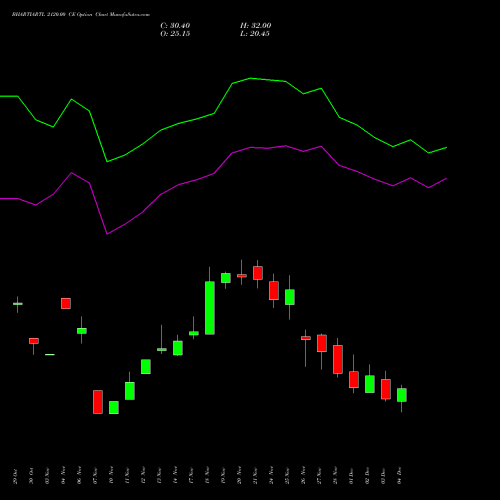The image size is (500, 500).
Task: Click the 10 Nov date label
Action: (x=111, y=476)
